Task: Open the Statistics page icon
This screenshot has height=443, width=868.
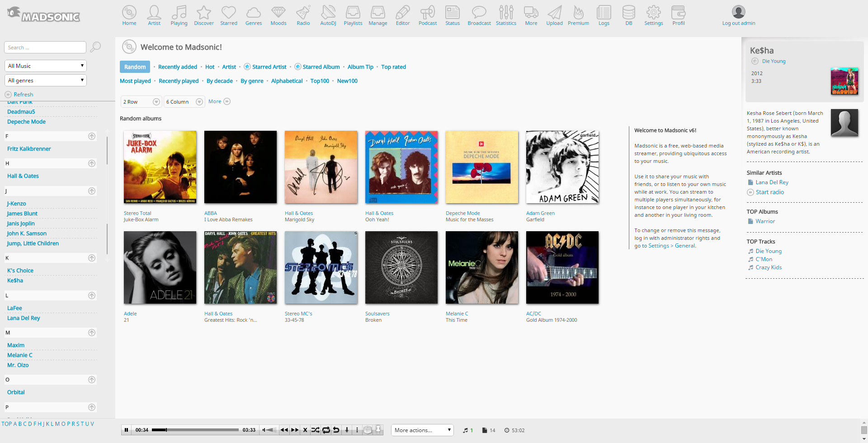Action: (x=506, y=15)
